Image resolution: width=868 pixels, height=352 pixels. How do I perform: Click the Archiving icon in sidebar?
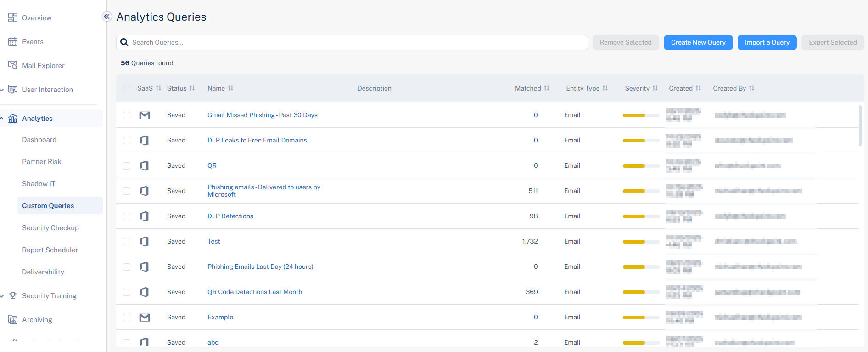pyautogui.click(x=13, y=319)
